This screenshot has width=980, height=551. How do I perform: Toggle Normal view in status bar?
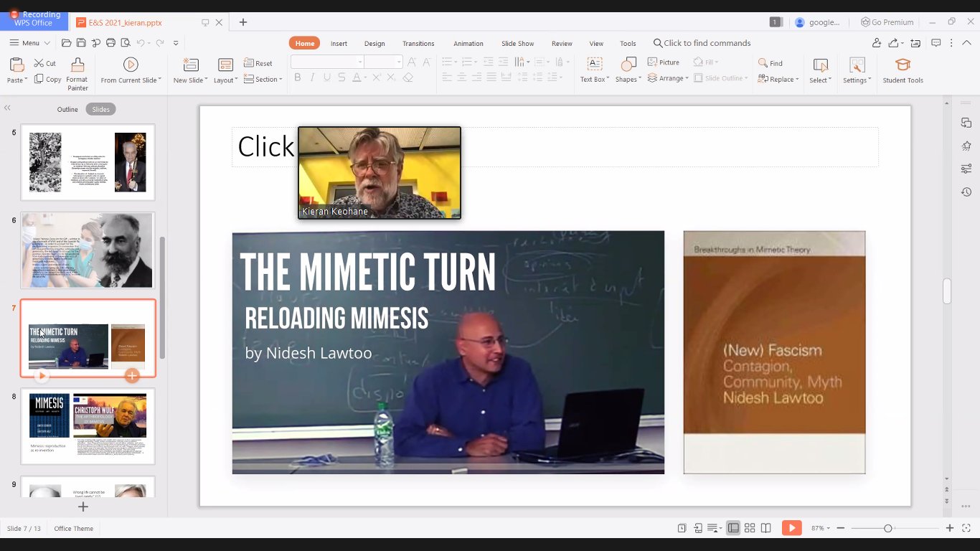click(x=733, y=528)
